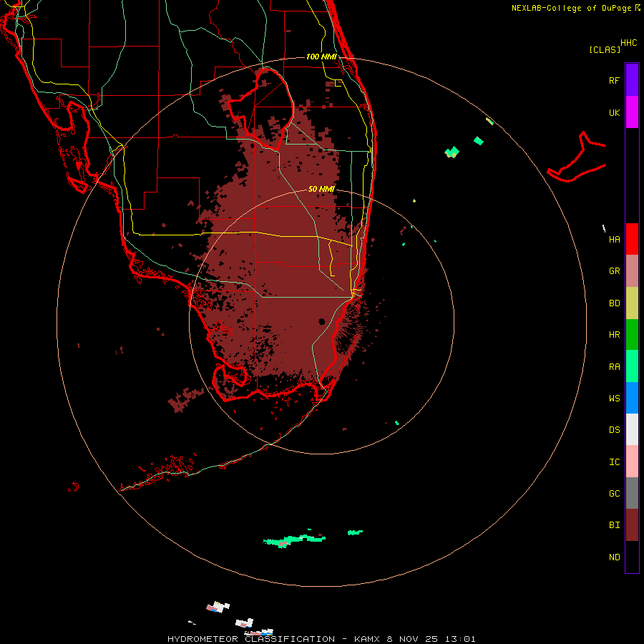Select the GR legend color block
The image size is (644, 644).
pyautogui.click(x=632, y=271)
